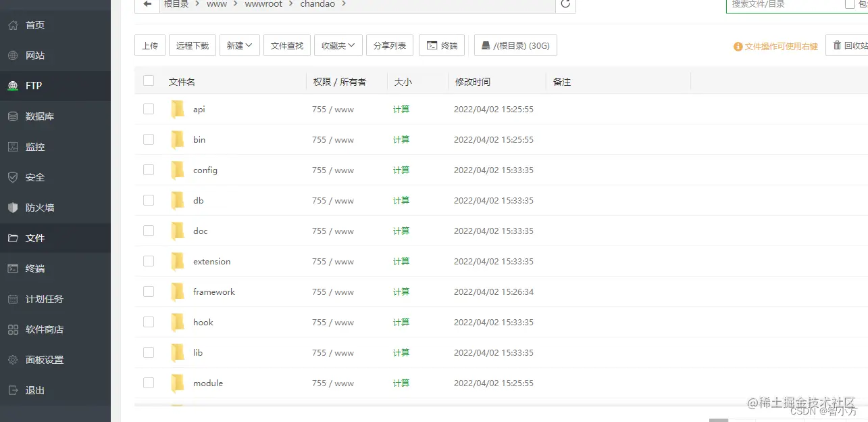Viewport: 868px width, 422px height.
Task: Check the box for the doc row
Action: [149, 231]
